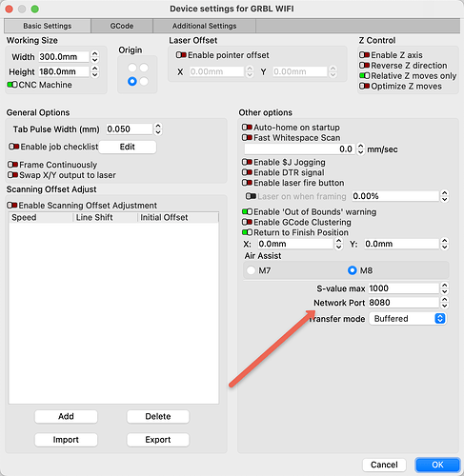Viewport: 464px width, 476px height.
Task: Select the M7 air assist radio
Action: [x=251, y=270]
